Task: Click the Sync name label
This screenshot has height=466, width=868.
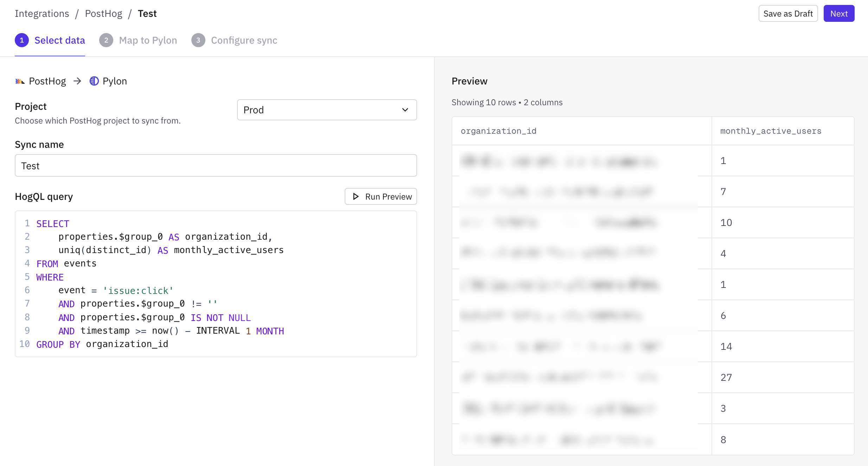Action: [x=39, y=144]
